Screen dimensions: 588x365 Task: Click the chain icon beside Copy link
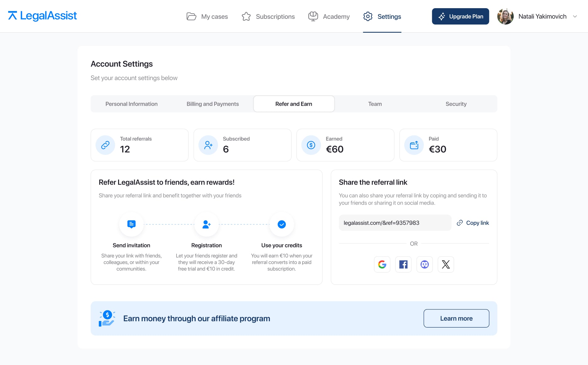click(x=460, y=223)
